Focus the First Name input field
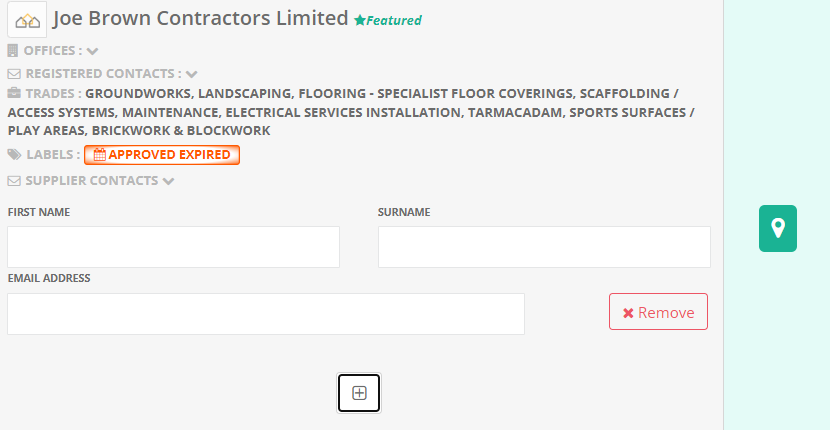The width and height of the screenshot is (830, 430). click(173, 247)
